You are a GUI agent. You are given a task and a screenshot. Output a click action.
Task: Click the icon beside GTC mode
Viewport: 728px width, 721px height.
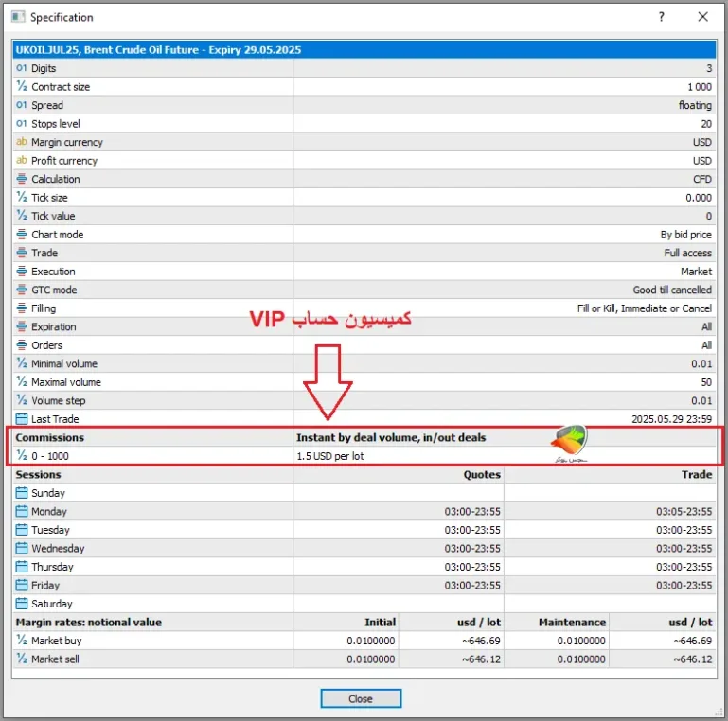click(22, 290)
